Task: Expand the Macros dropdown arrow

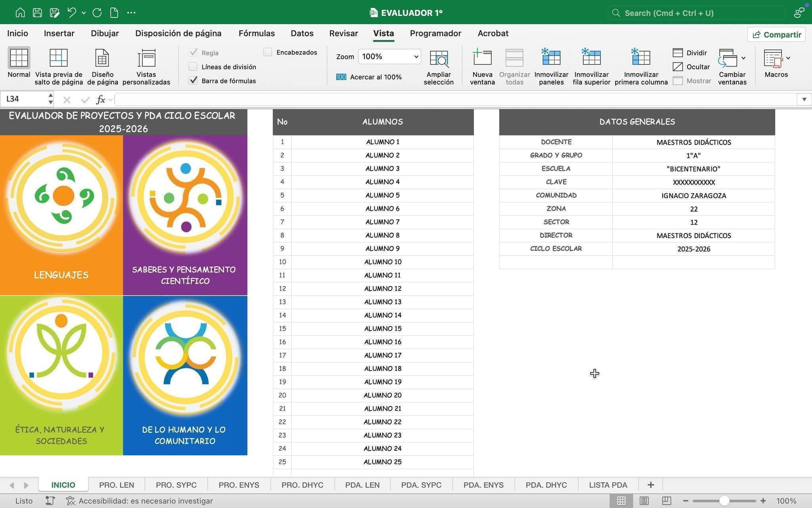Action: (x=788, y=58)
